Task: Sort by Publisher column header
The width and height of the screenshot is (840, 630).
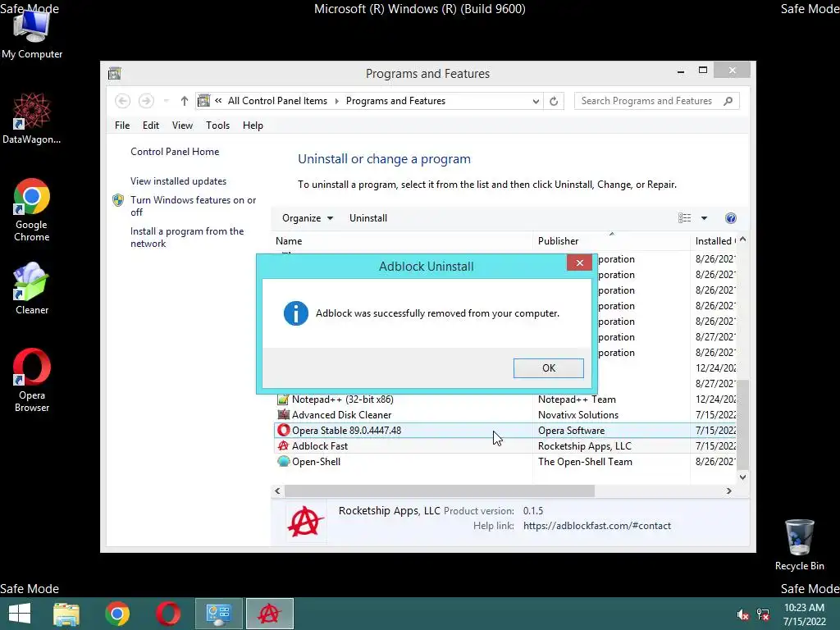Action: click(611, 241)
